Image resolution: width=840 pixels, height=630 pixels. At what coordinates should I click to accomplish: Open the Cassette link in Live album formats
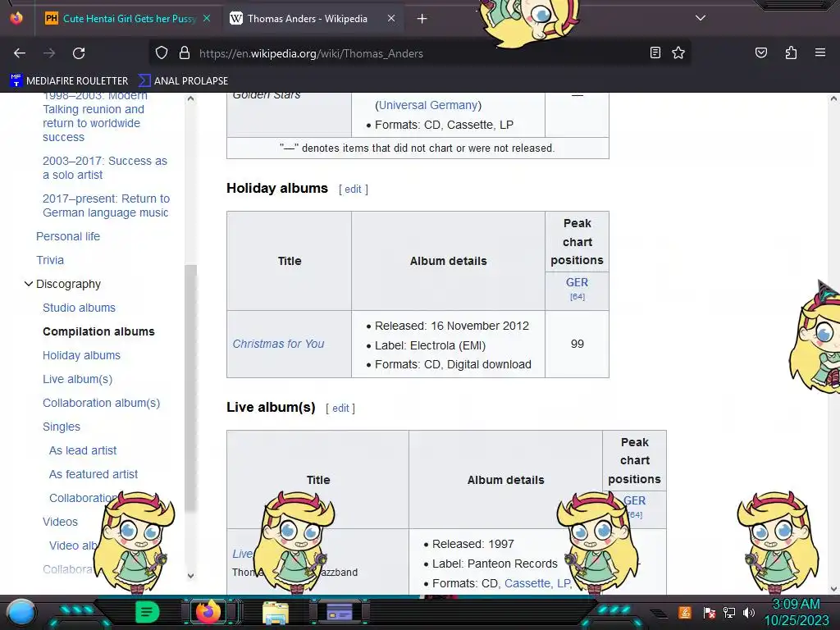(527, 583)
